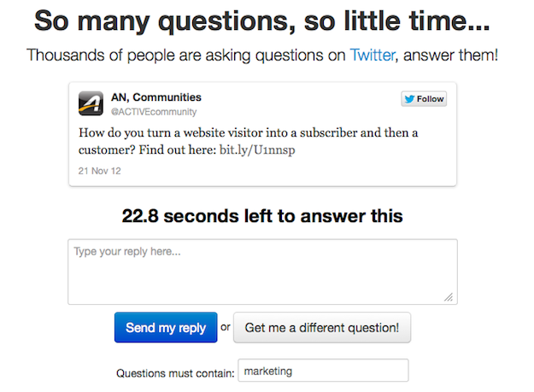Click the Twitter bird icon in Follow

tap(410, 99)
